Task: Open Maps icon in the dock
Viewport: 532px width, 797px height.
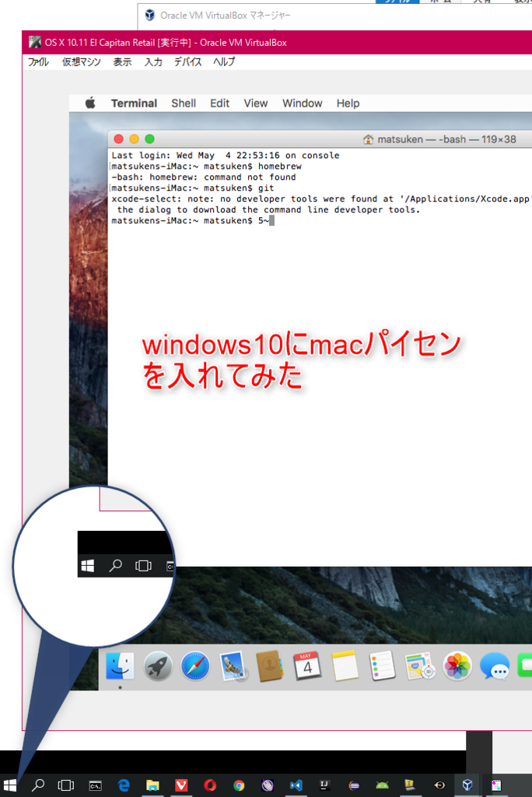Action: pyautogui.click(x=420, y=665)
